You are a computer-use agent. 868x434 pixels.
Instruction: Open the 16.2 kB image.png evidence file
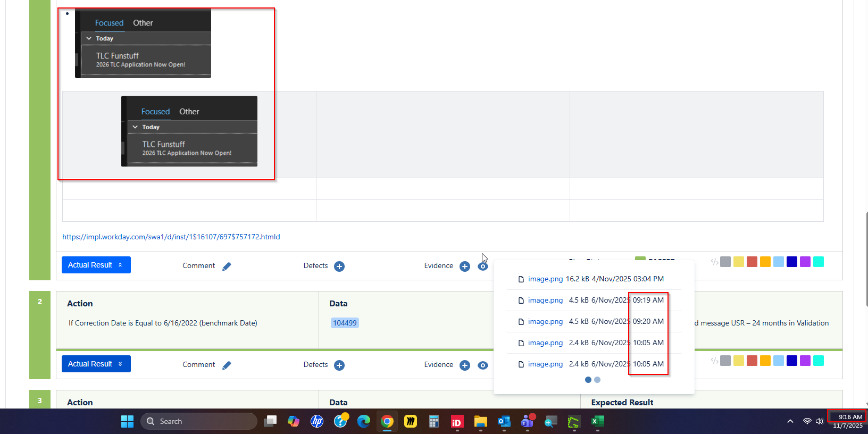[x=545, y=279]
